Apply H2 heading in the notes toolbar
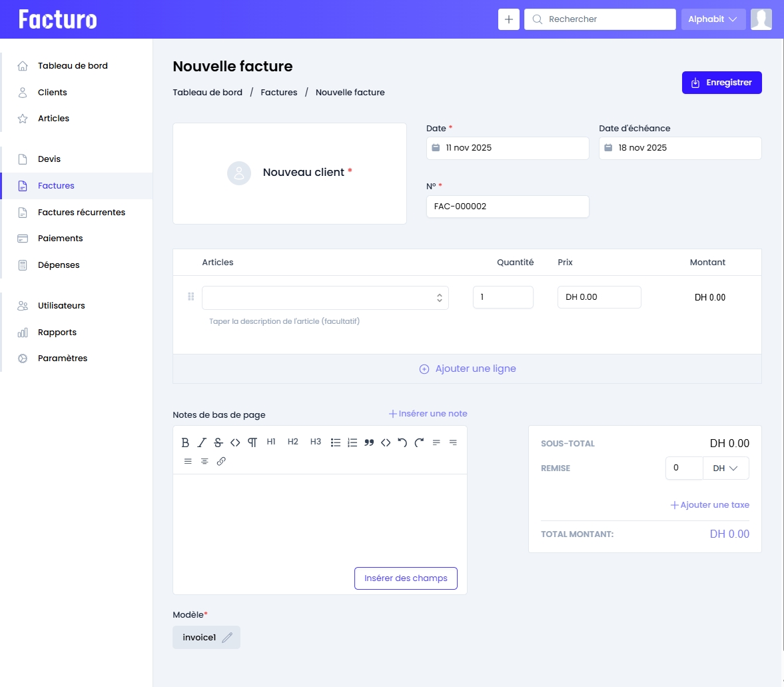 click(x=292, y=442)
